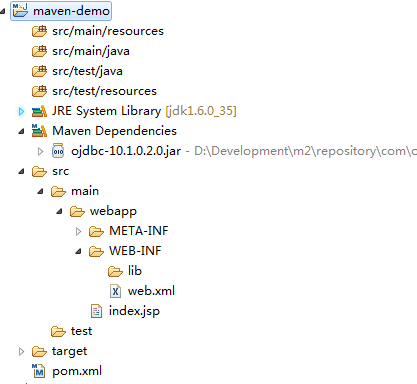Collapse the webapp folder node
The width and height of the screenshot is (417, 384).
pos(59,212)
